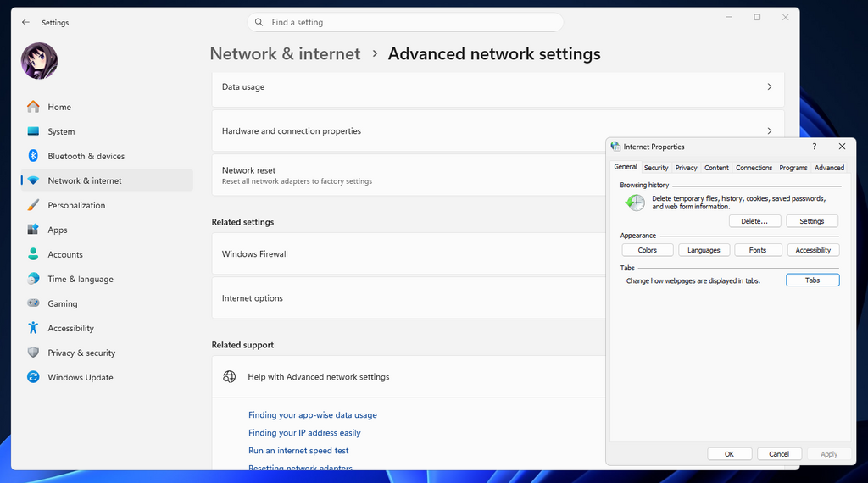Click the Apps icon in the sidebar
This screenshot has width=868, height=483.
point(33,230)
